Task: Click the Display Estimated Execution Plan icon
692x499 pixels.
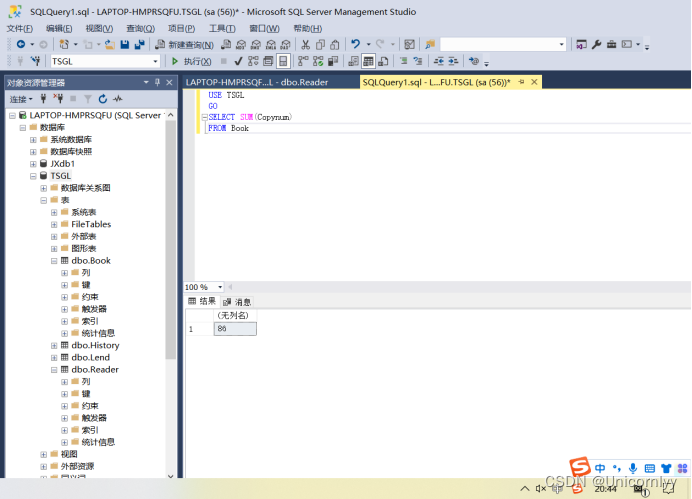Action: 253,61
